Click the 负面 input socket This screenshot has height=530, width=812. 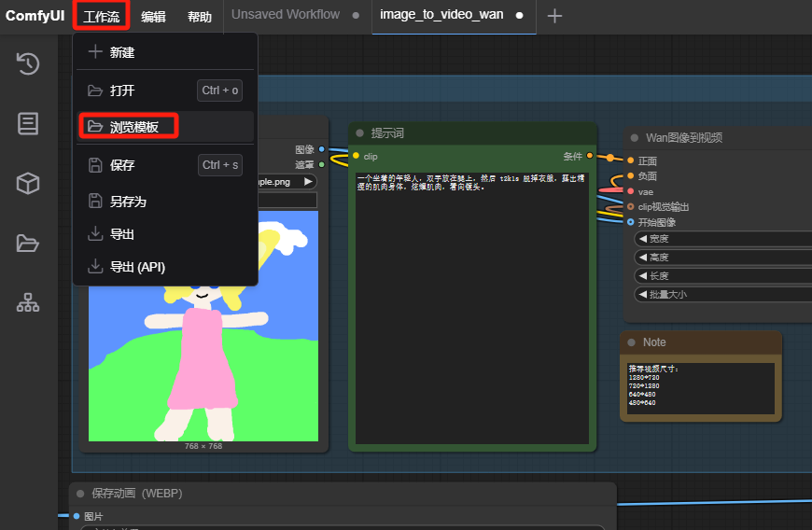click(x=630, y=176)
